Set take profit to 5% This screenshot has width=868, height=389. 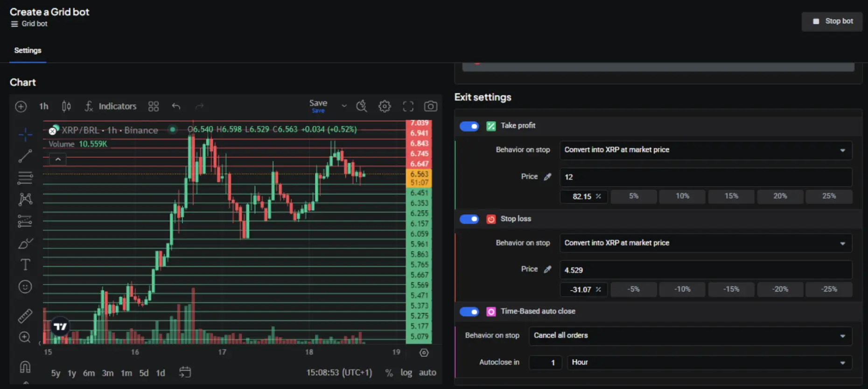[x=633, y=196]
